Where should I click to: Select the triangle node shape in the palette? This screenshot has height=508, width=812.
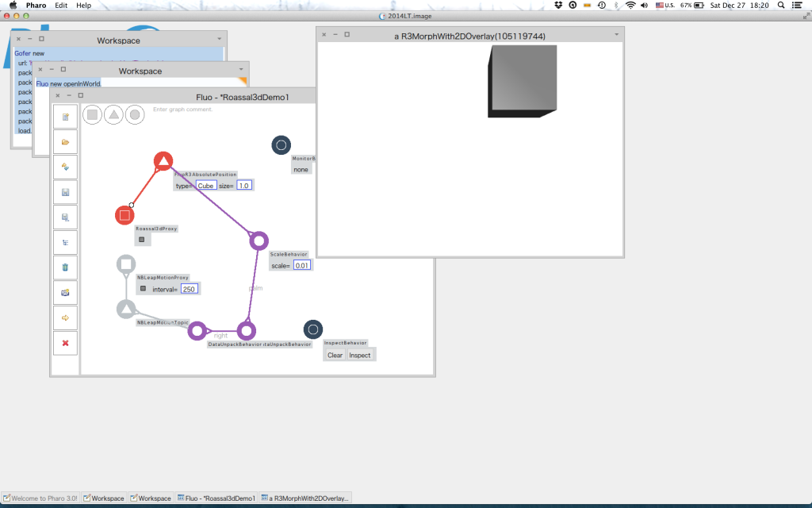[x=113, y=114]
